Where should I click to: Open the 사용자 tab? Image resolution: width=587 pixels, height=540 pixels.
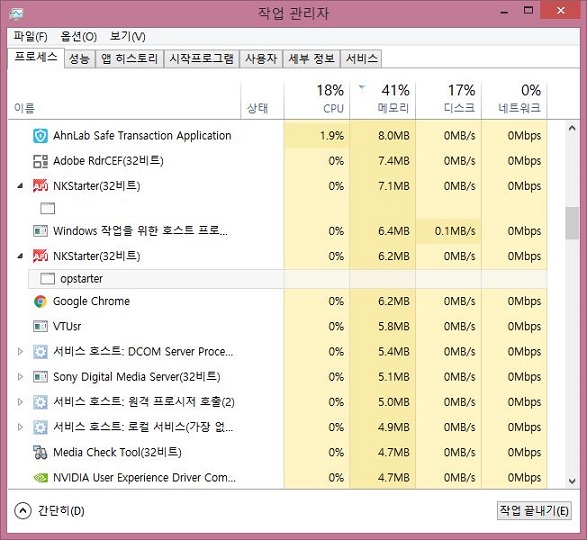pos(261,59)
